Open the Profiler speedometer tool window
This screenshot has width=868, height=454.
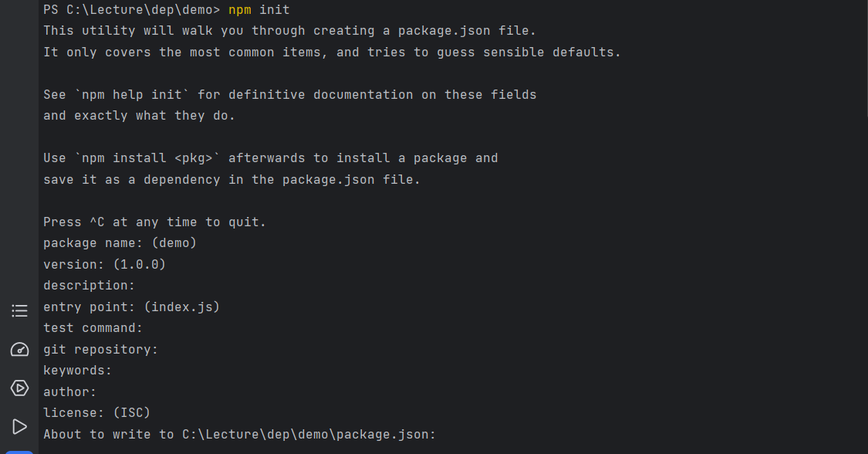(19, 349)
